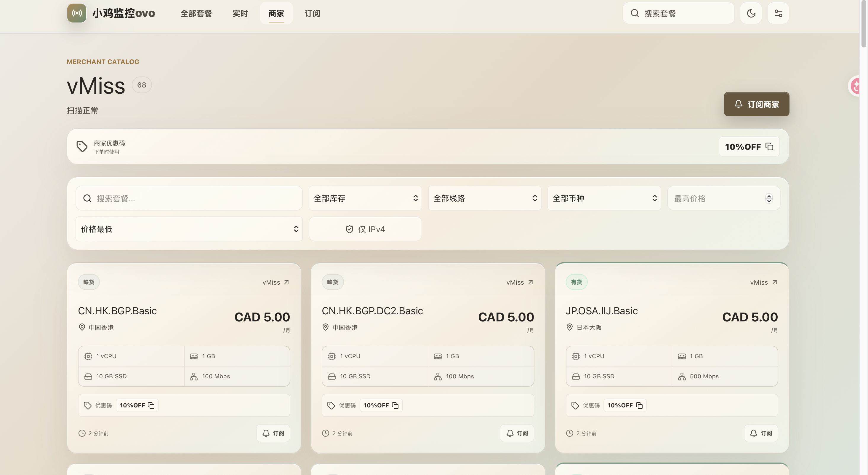Open the 全部币种 currency dropdown
Viewport: 868px width, 475px height.
604,198
